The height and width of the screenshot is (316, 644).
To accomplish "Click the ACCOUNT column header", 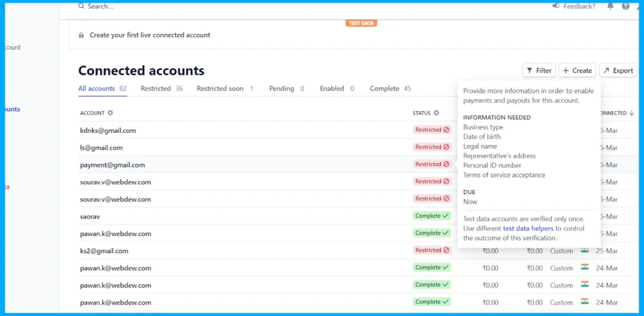I will 92,113.
